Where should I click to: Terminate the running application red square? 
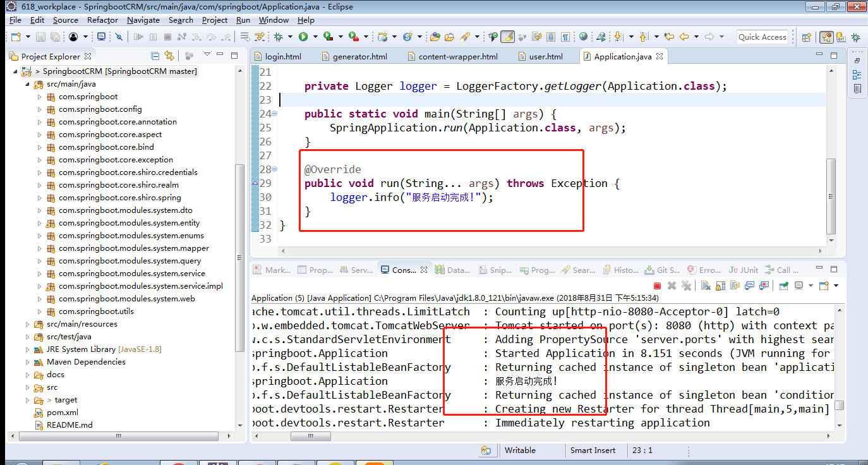coord(657,286)
